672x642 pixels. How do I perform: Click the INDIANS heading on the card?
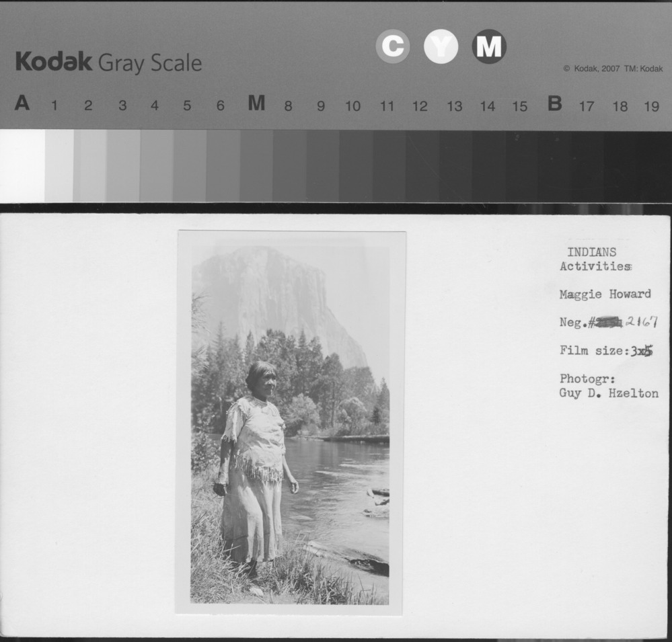tap(591, 252)
